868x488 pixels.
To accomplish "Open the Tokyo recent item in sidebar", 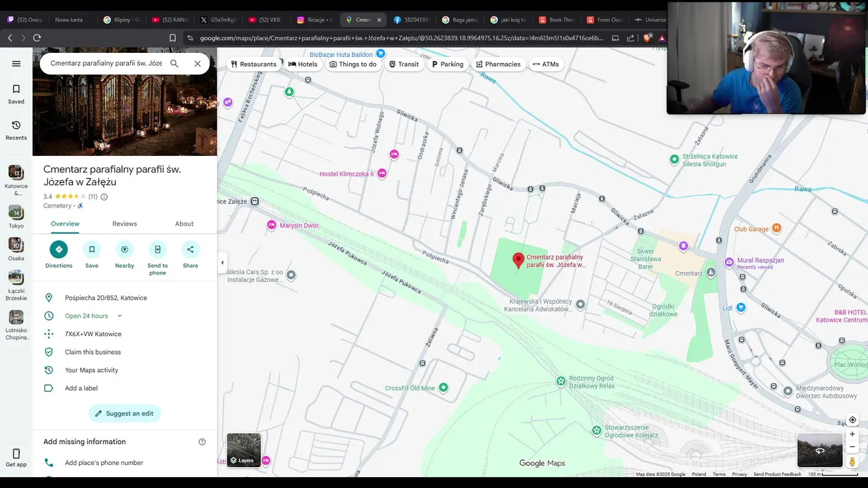I will (x=16, y=217).
